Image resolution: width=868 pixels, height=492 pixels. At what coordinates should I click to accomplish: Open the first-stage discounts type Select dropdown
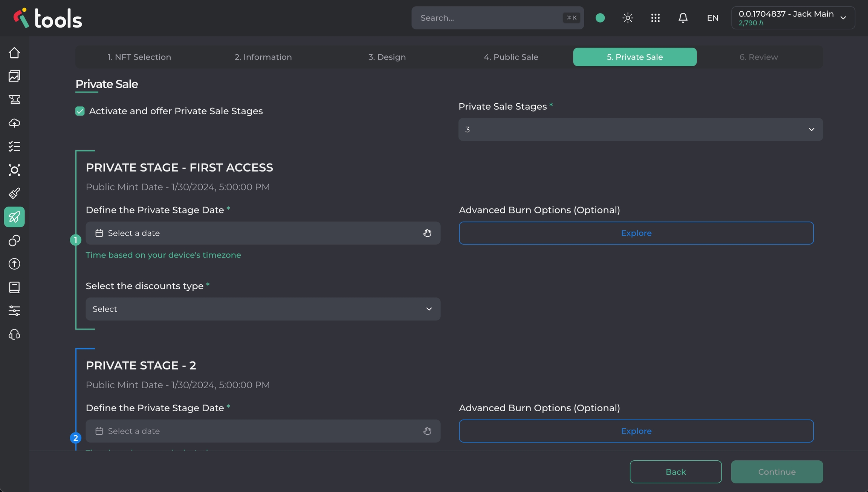click(x=263, y=309)
